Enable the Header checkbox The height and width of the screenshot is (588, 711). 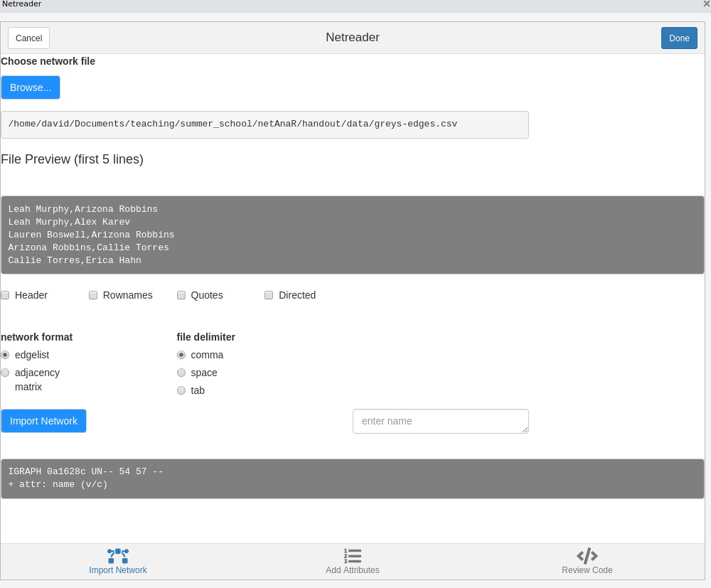[x=5, y=295]
